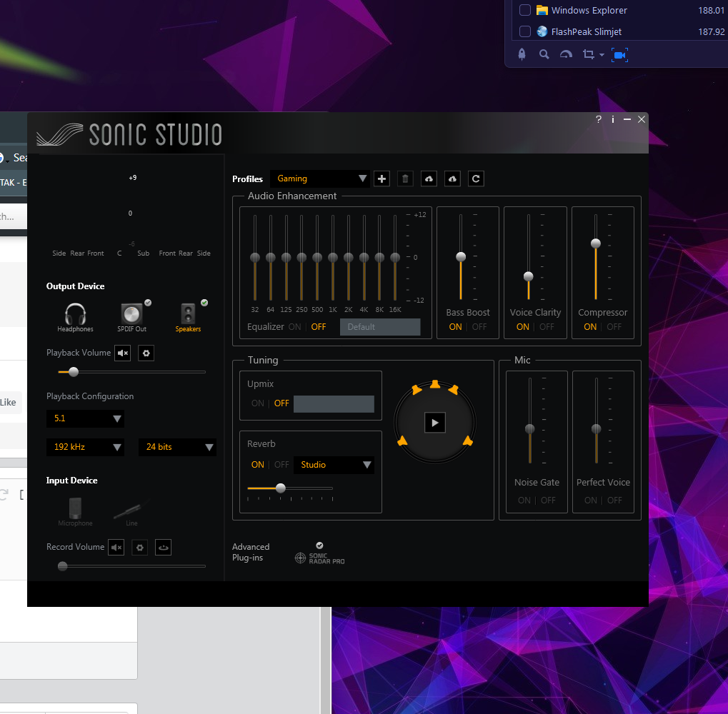Viewport: 728px width, 714px height.
Task: Click 32 Hz equalizer band slider
Action: (x=255, y=258)
